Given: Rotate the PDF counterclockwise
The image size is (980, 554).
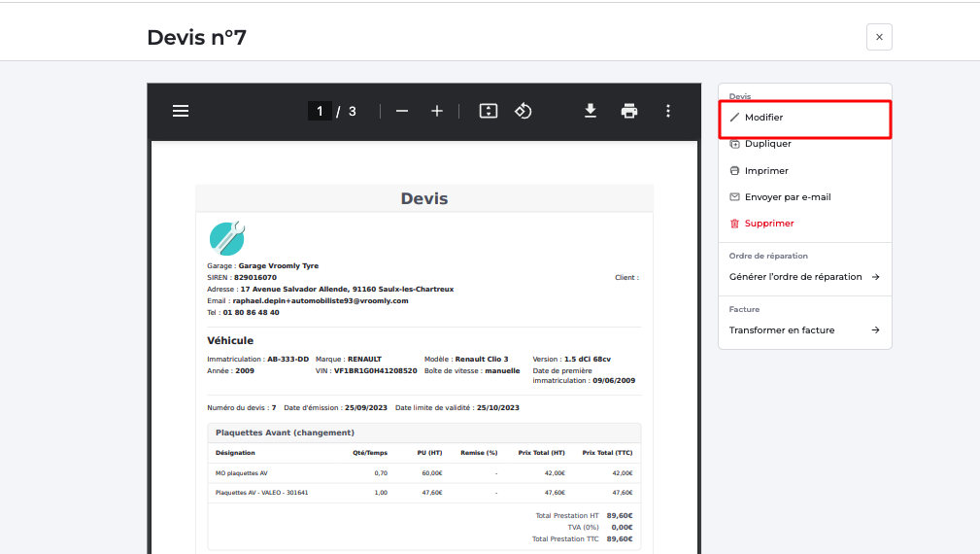Looking at the screenshot, I should click(x=524, y=111).
